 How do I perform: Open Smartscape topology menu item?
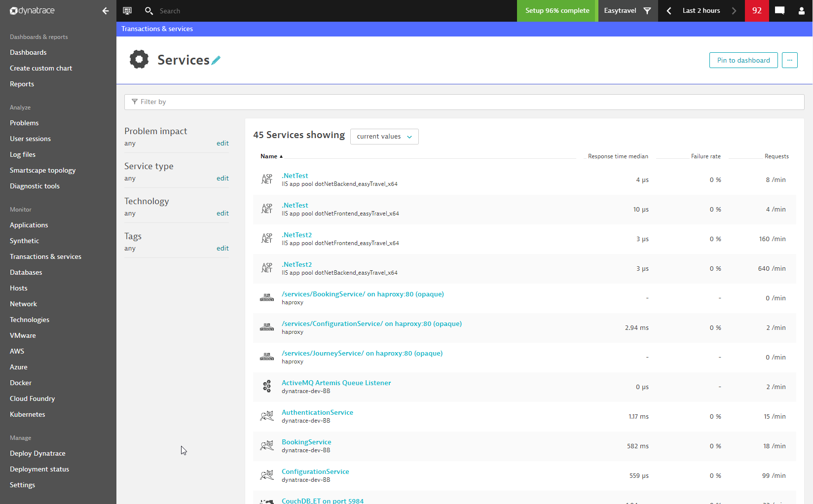[x=42, y=170]
